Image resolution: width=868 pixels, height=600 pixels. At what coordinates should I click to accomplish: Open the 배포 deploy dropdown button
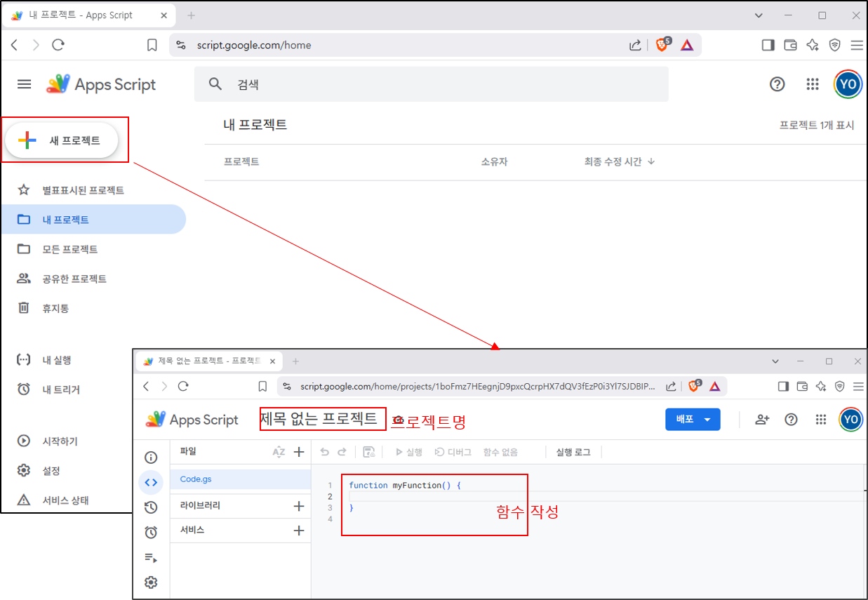tap(693, 420)
